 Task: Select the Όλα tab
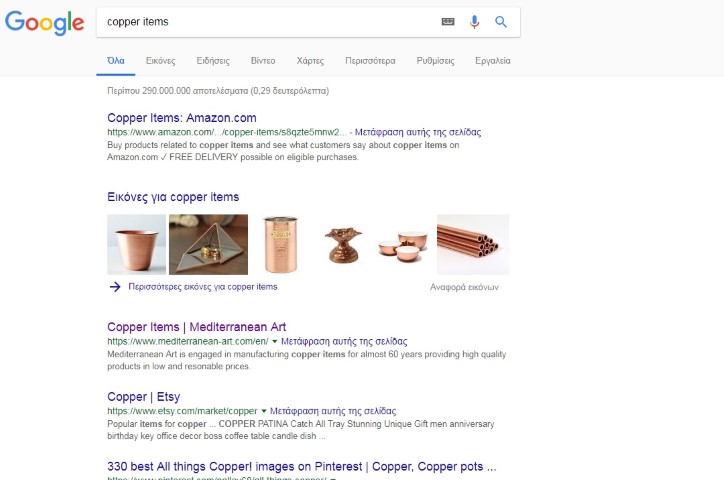[x=115, y=61]
